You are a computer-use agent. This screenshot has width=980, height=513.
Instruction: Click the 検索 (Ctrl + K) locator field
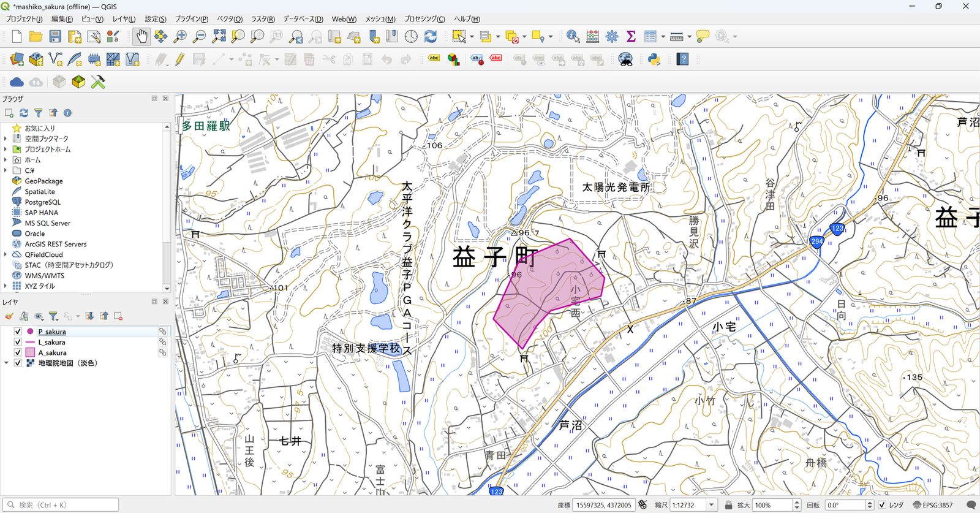click(x=60, y=505)
